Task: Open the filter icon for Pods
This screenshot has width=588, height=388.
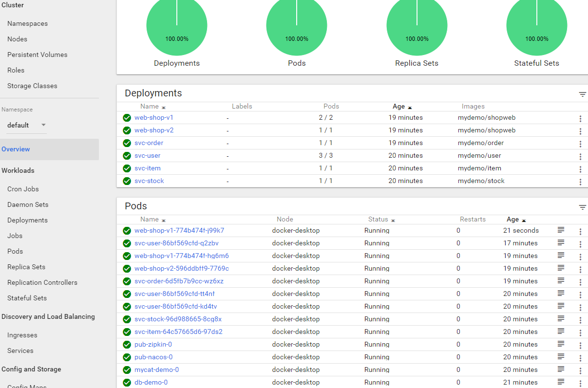Action: (x=582, y=207)
